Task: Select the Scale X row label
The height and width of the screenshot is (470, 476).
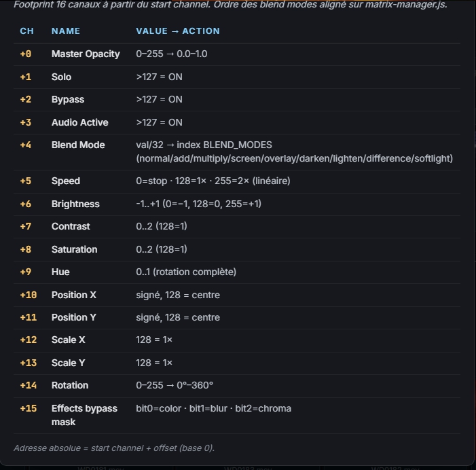Action: pos(69,340)
